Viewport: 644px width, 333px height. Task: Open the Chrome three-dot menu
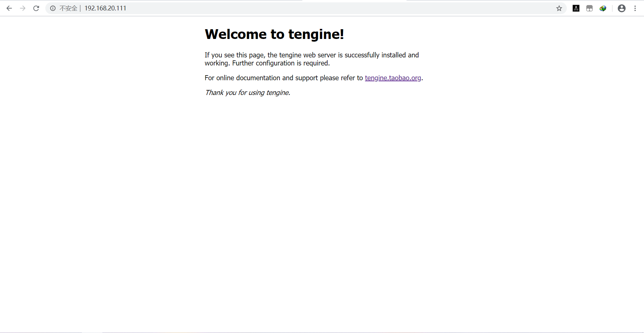coord(635,8)
